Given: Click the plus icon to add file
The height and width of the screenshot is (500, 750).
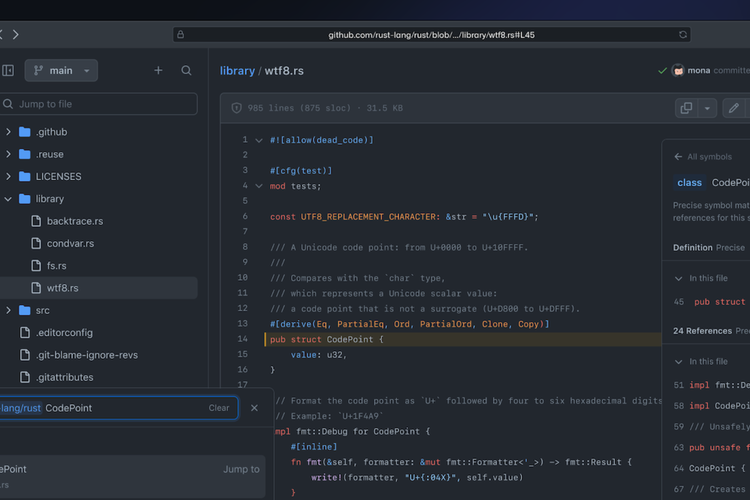Looking at the screenshot, I should pyautogui.click(x=158, y=71).
